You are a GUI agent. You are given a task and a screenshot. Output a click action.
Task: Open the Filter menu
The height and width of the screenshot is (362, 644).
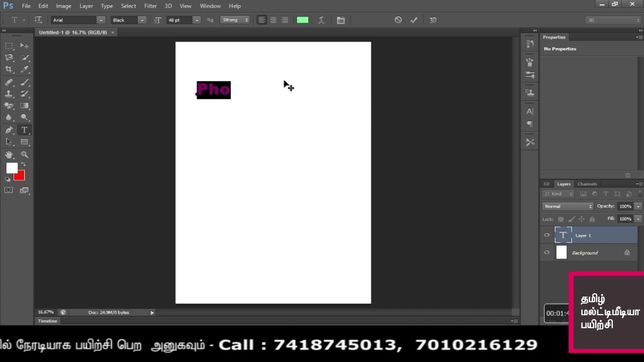coord(150,6)
